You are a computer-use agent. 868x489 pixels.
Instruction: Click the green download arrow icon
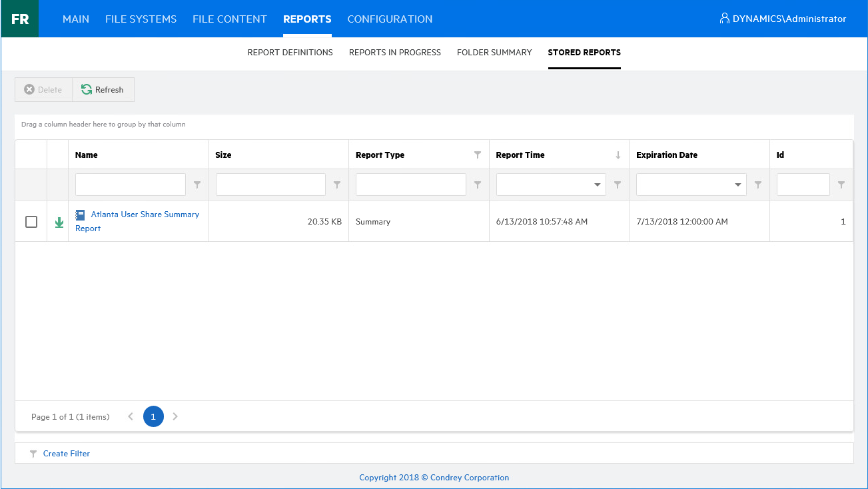(x=59, y=222)
